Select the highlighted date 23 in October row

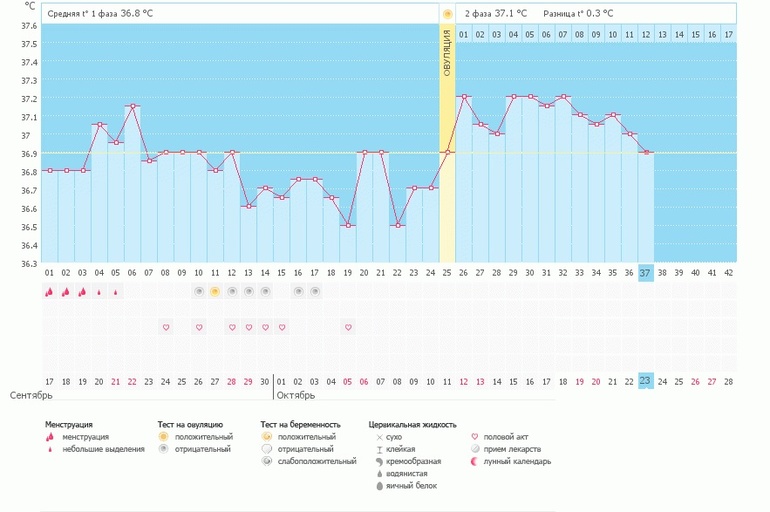tap(645, 381)
